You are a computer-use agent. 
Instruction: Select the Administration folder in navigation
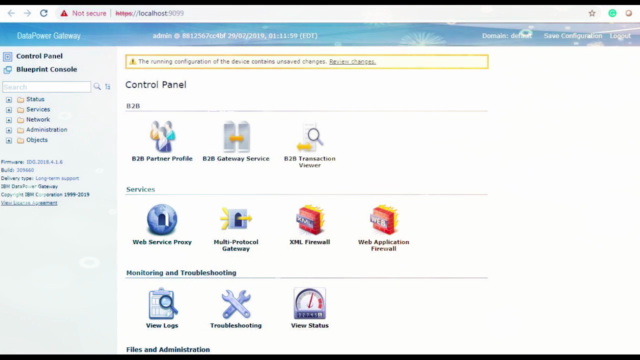click(47, 130)
